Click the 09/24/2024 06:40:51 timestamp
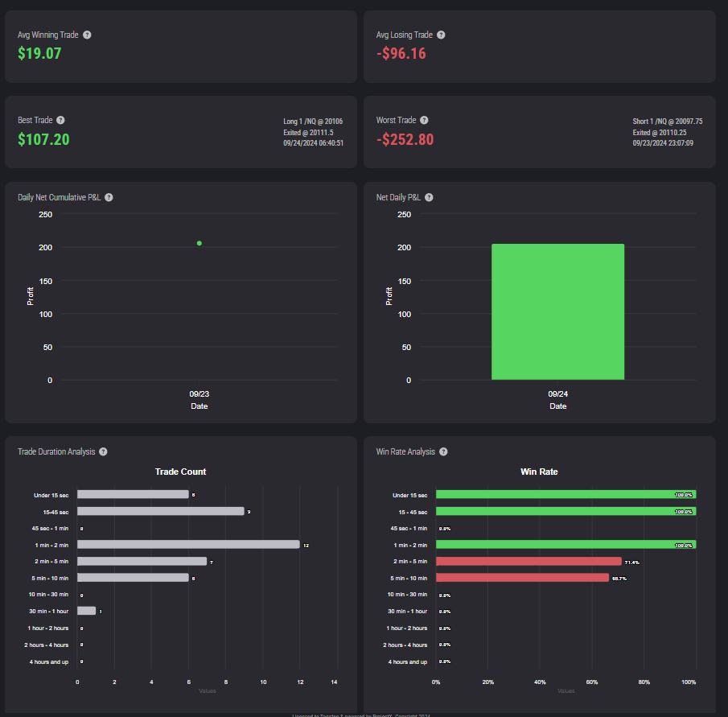This screenshot has width=728, height=717. (x=314, y=143)
